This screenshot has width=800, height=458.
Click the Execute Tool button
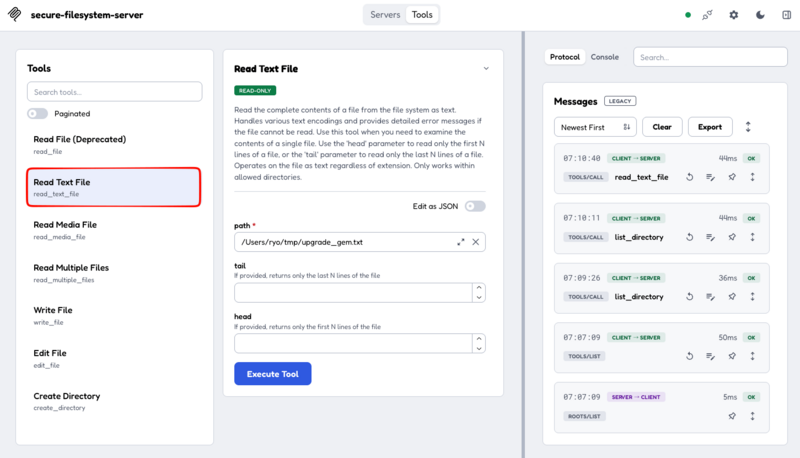272,374
